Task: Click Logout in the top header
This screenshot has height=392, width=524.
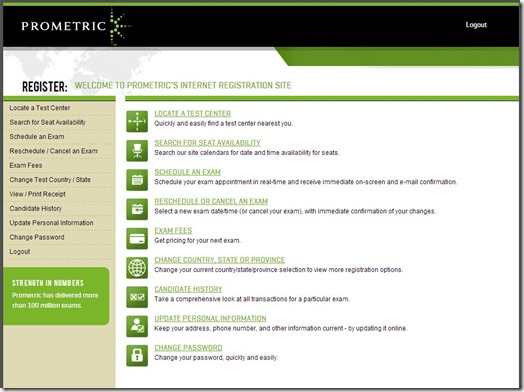Action: (476, 25)
